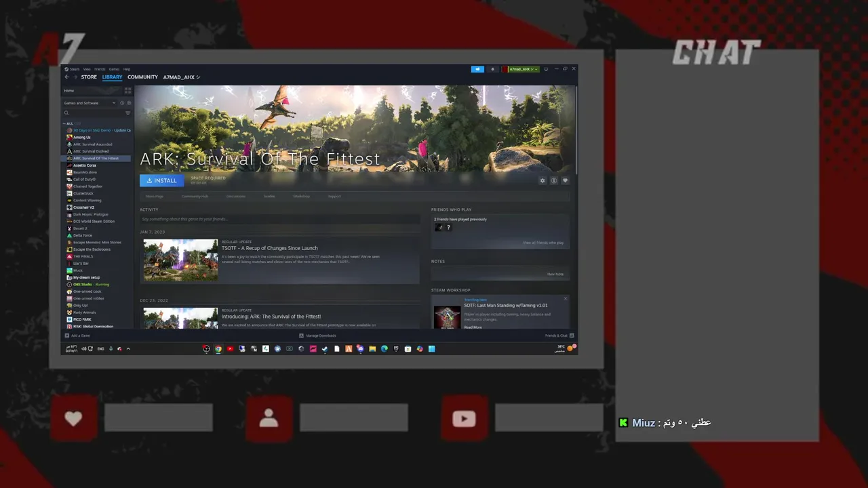Open Steam from the taskbar
This screenshot has width=868, height=488.
(325, 349)
